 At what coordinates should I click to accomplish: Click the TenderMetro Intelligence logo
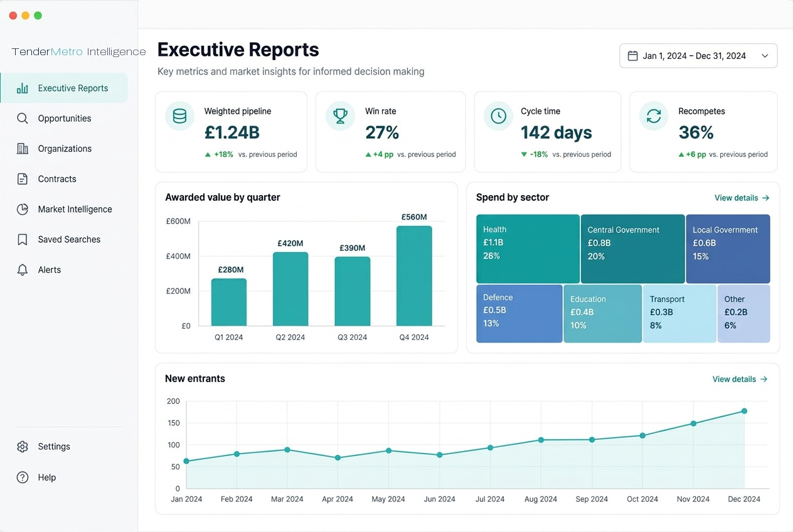pos(78,52)
